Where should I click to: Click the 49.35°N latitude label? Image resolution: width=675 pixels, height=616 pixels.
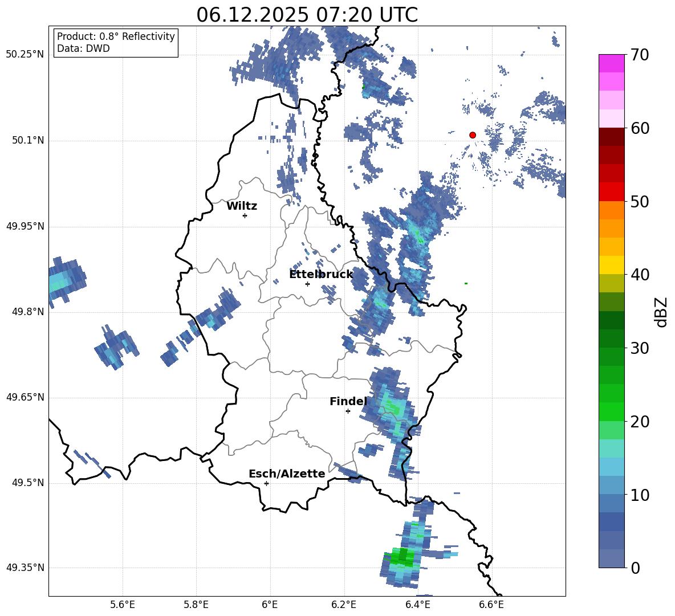coord(25,568)
